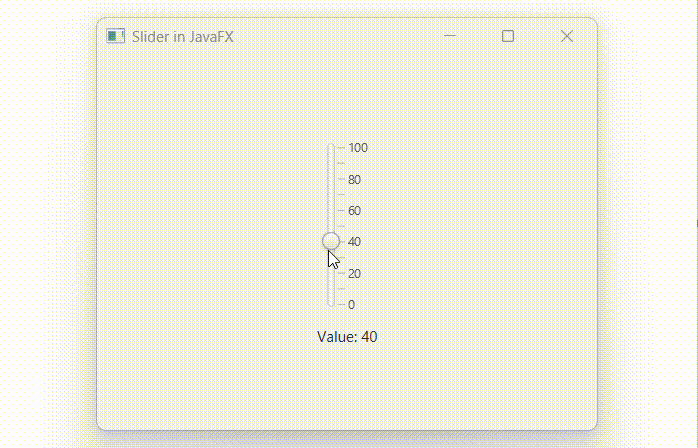Click the tick label 100

pyautogui.click(x=358, y=148)
